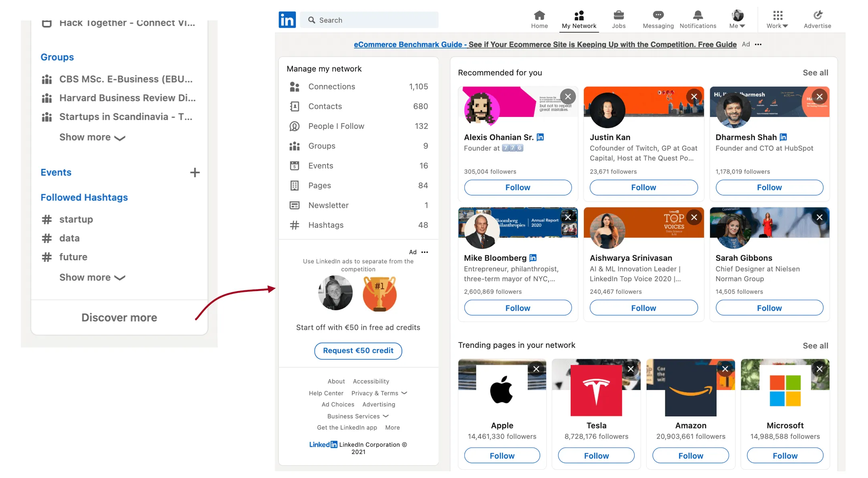This screenshot has height=478, width=868.
Task: Click See all for Recommended for you
Action: (x=815, y=73)
